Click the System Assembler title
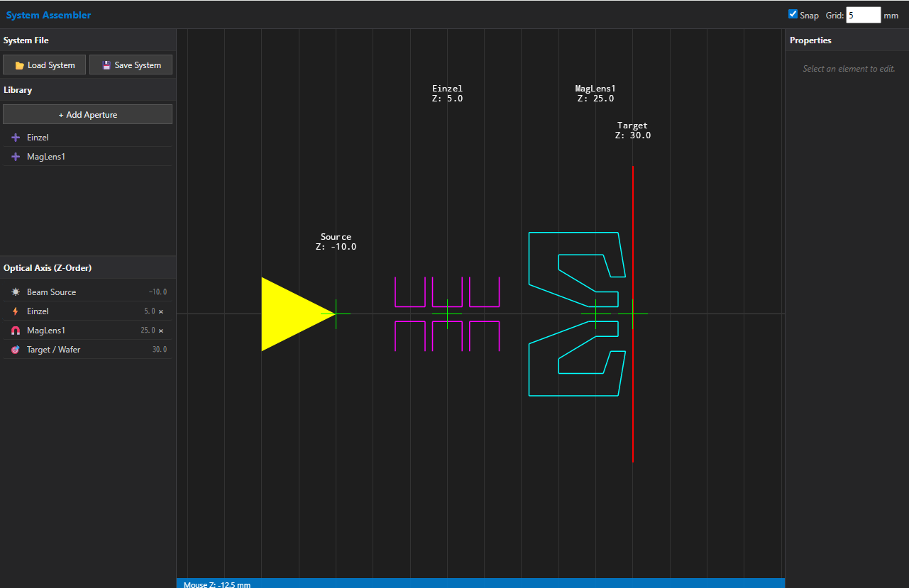This screenshot has width=909, height=588. tap(48, 15)
